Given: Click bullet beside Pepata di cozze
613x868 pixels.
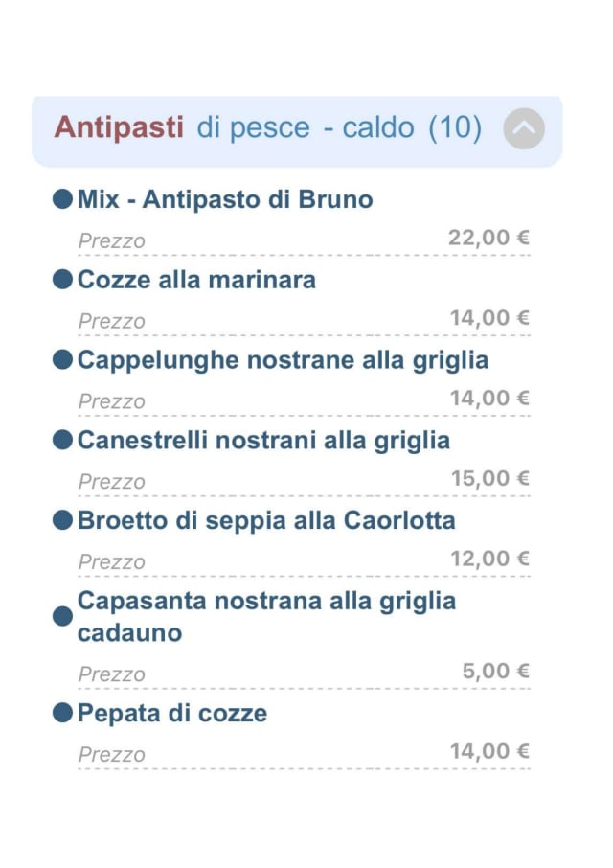Looking at the screenshot, I should coord(63,714).
